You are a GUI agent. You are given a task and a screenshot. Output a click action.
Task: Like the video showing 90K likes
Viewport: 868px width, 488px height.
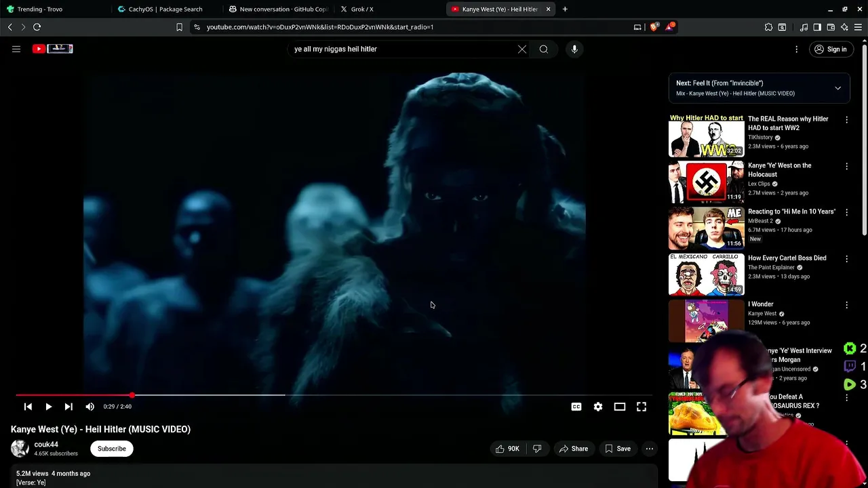pos(507,449)
